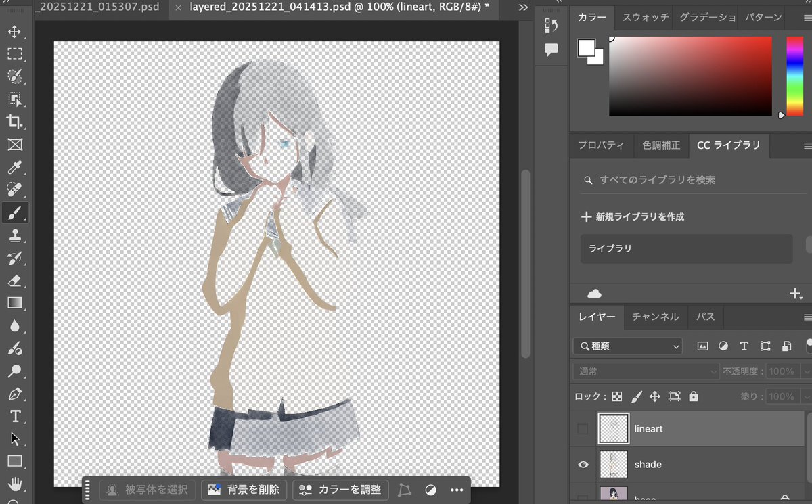Click the Creative Cloud sync icon
Viewport: 812px width, 504px height.
pos(594,294)
